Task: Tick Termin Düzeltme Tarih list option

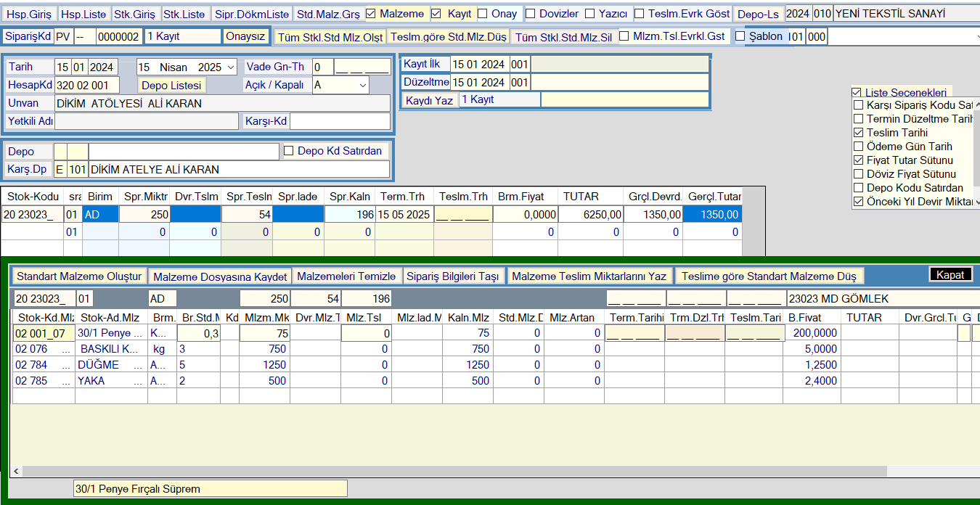Action: pos(859,119)
